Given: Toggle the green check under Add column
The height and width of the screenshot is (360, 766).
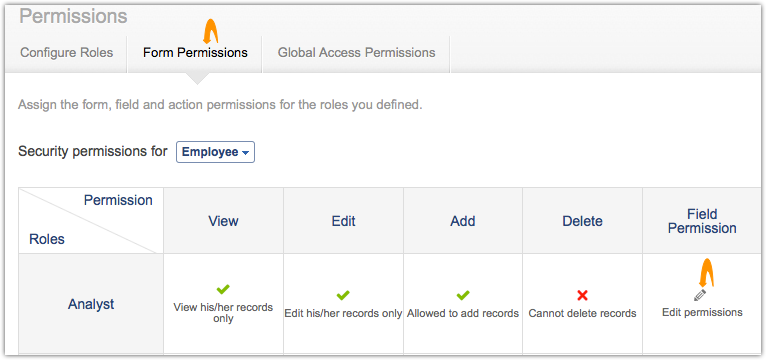Looking at the screenshot, I should (x=463, y=295).
